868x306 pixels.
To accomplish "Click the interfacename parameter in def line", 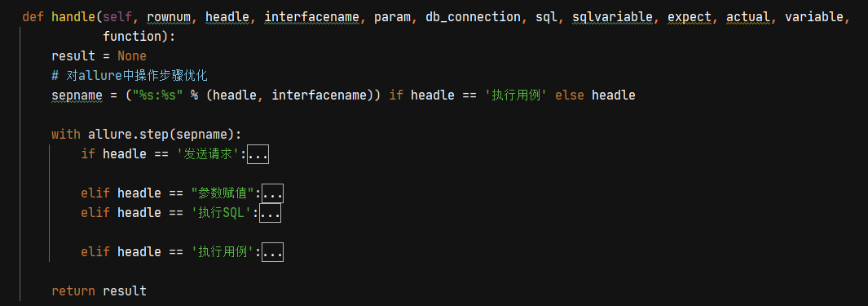I will coord(311,17).
